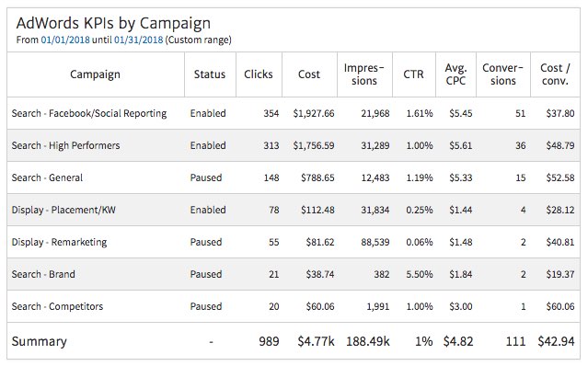The height and width of the screenshot is (366, 588).
Task: Sort by the Status column header
Action: pos(210,74)
